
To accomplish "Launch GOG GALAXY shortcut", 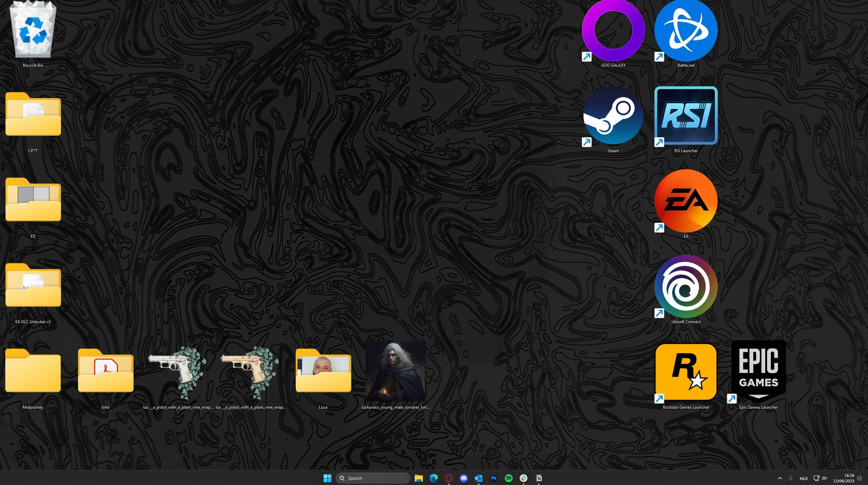I will [613, 30].
